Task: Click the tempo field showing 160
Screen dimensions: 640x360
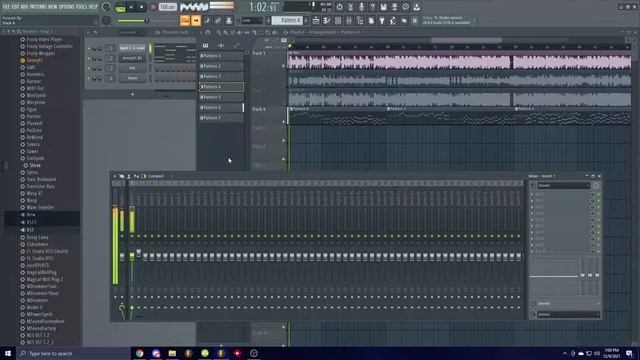Action: tap(167, 7)
